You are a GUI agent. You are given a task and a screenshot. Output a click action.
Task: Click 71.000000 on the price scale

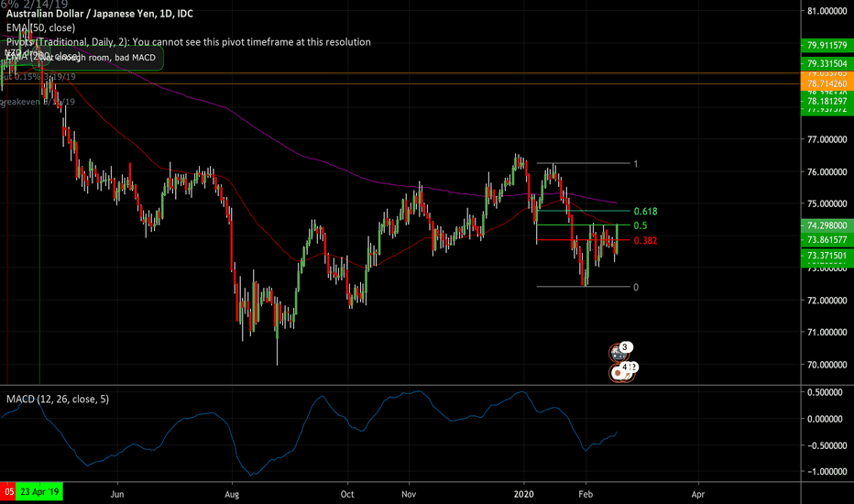[x=827, y=333]
